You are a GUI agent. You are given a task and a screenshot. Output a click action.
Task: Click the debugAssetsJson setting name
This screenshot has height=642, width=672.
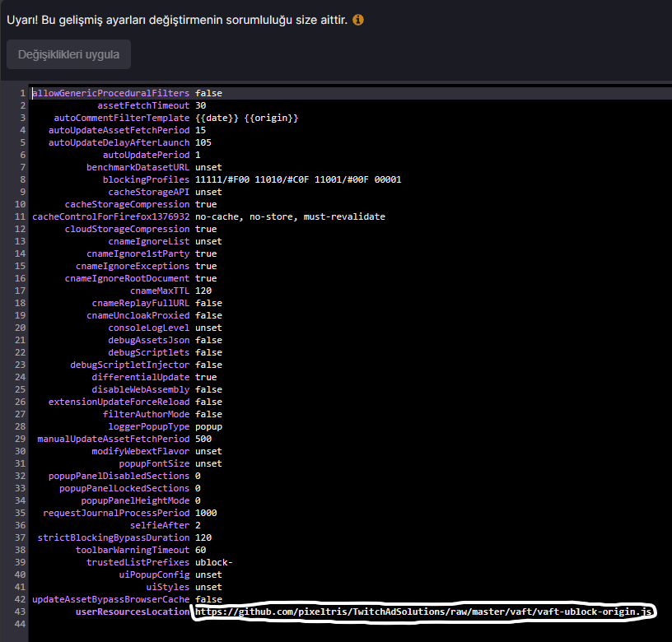coord(149,340)
